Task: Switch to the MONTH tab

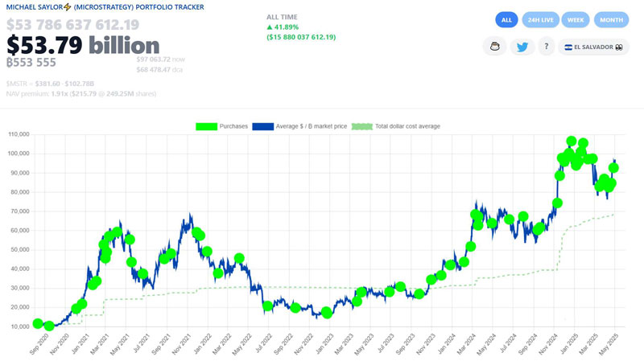Action: pos(611,20)
